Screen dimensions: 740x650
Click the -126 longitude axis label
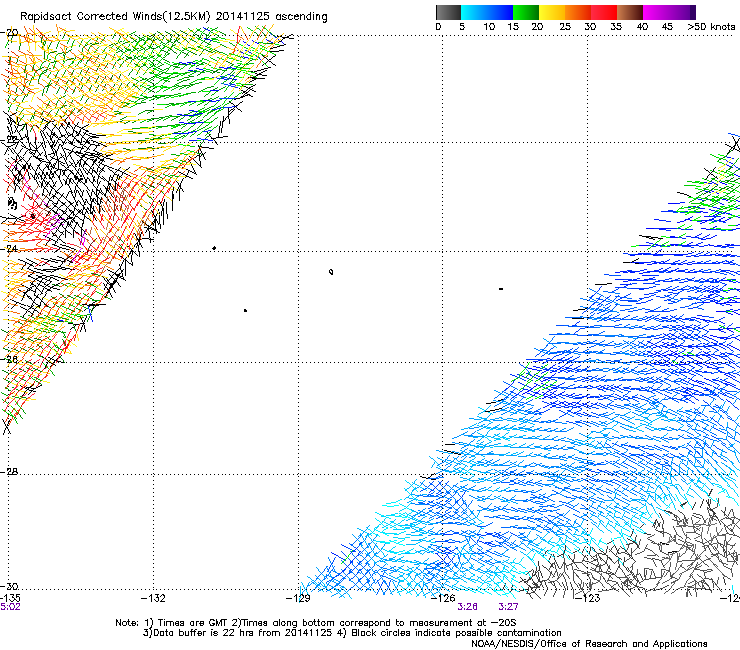tap(443, 599)
